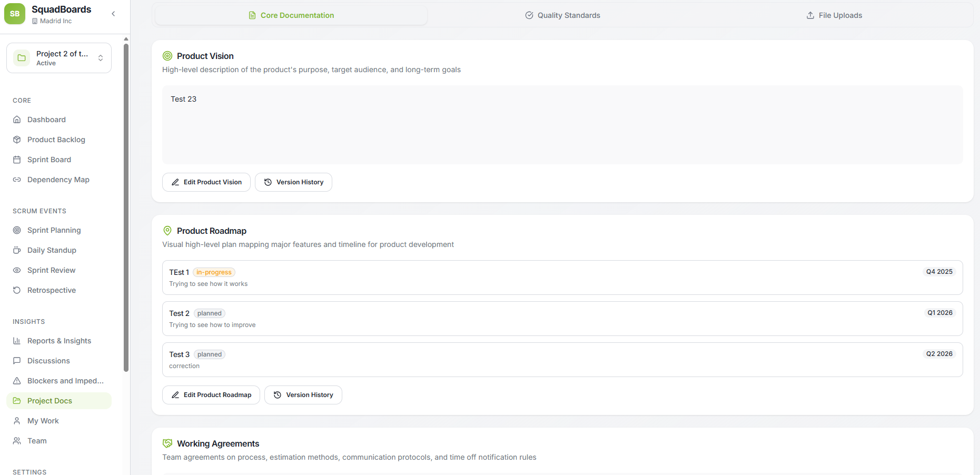Click the Edit Product Roadmap button
The width and height of the screenshot is (980, 475).
click(x=211, y=395)
